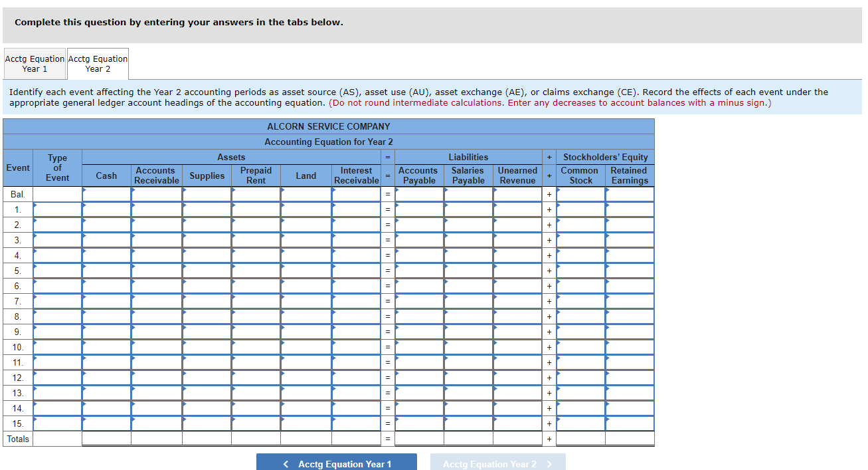
Task: Switch to the Acctg Equation Year 2 tab
Action: [98, 64]
